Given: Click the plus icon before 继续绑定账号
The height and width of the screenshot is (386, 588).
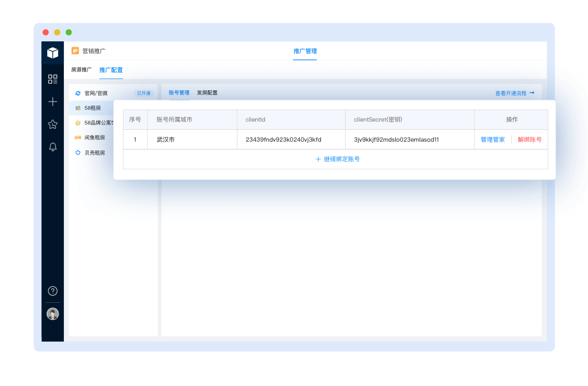Looking at the screenshot, I should [x=318, y=159].
